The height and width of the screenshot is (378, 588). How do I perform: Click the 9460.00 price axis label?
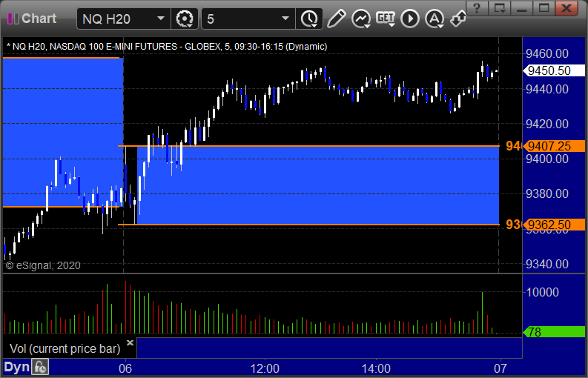547,53
